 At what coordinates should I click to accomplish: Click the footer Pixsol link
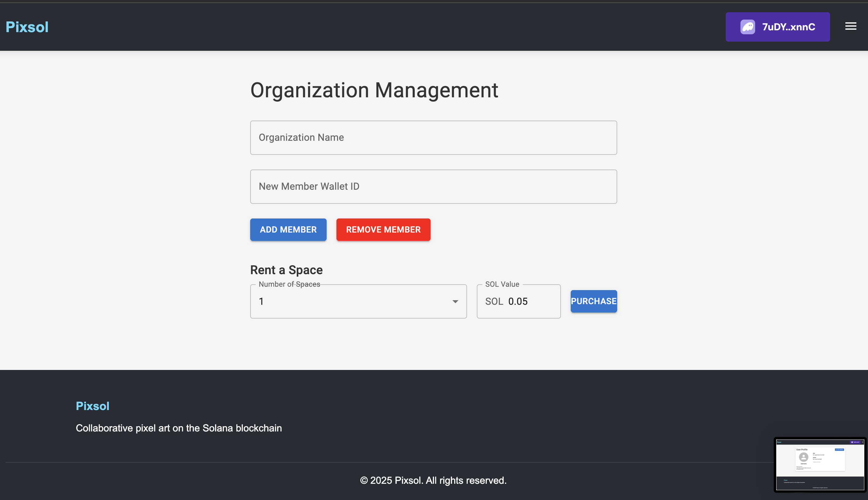click(92, 406)
